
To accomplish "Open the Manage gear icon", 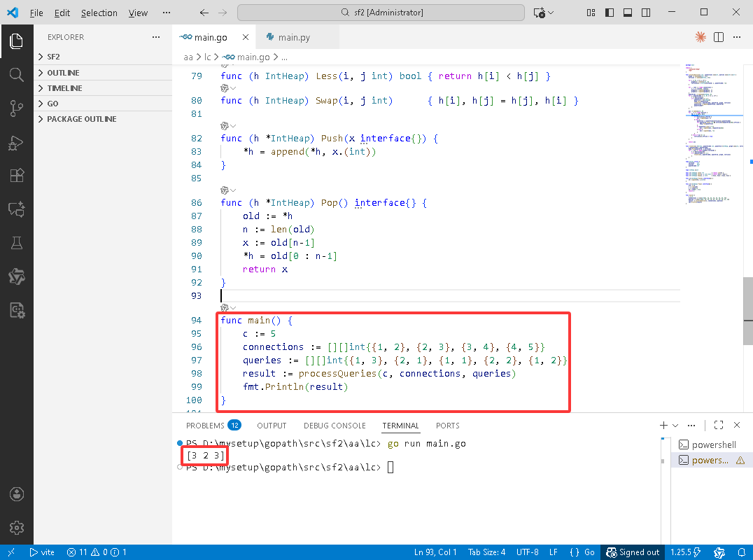I will [x=16, y=527].
